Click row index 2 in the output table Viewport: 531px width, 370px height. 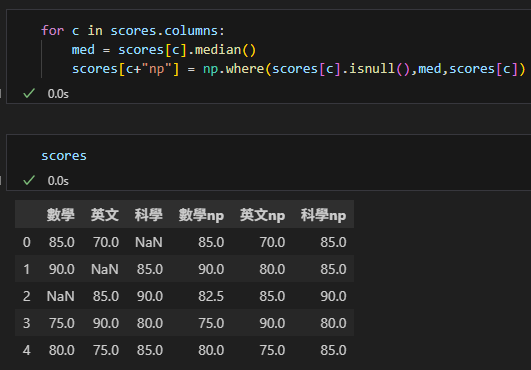click(x=27, y=297)
